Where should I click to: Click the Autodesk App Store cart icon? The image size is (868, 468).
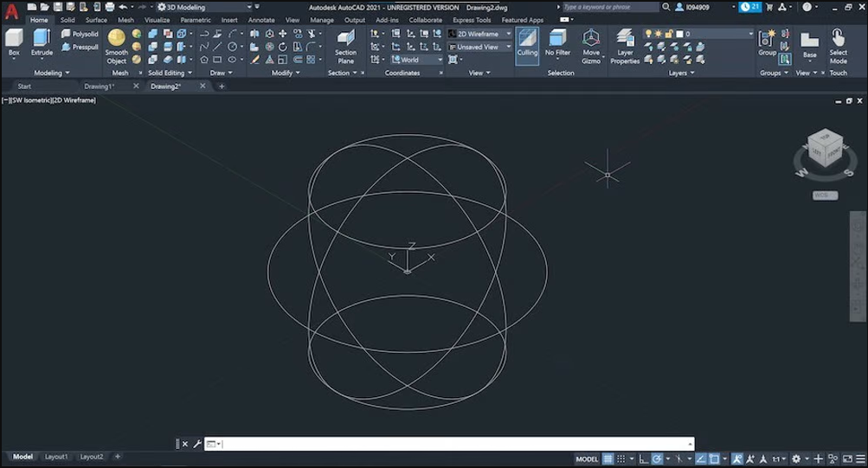pyautogui.click(x=768, y=7)
